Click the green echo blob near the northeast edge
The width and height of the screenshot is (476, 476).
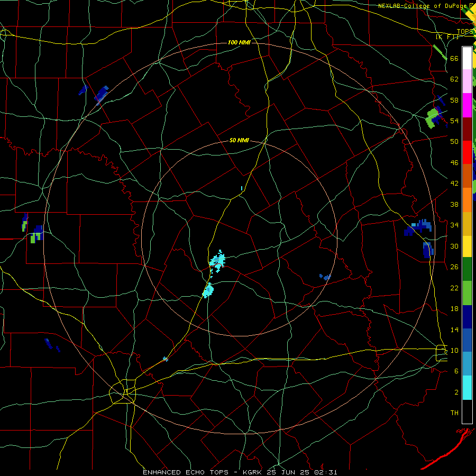click(432, 118)
